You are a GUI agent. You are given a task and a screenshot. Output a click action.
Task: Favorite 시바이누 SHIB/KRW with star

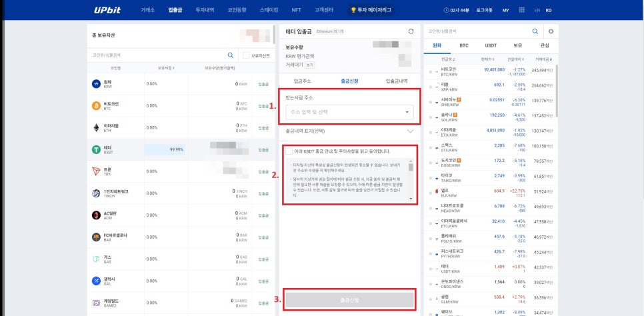click(x=431, y=102)
